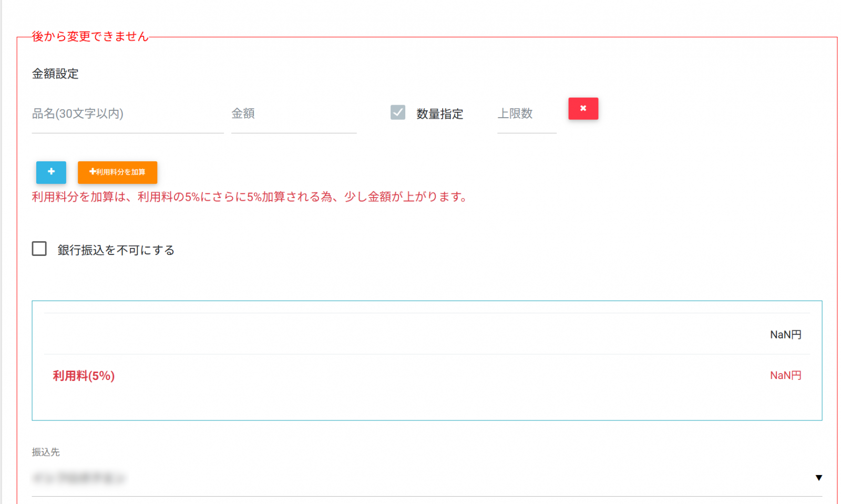This screenshot has height=504, width=841.
Task: Expand the 振込先 dropdown arrow
Action: coord(818,478)
